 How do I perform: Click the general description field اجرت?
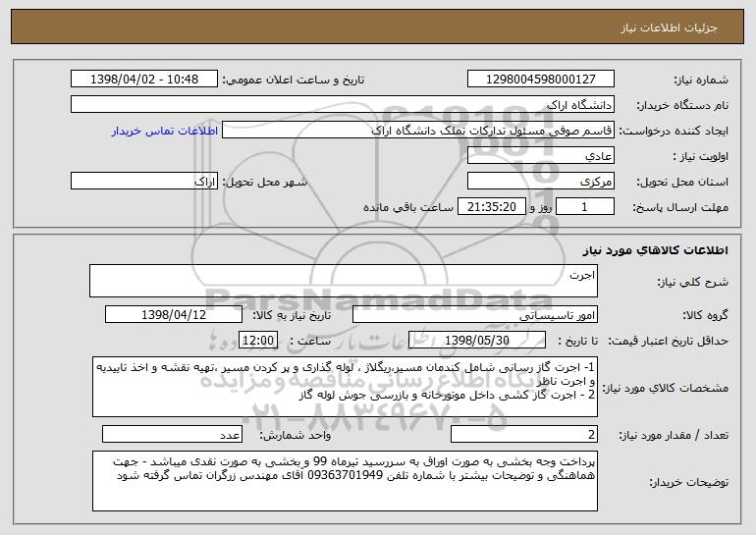coord(344,281)
